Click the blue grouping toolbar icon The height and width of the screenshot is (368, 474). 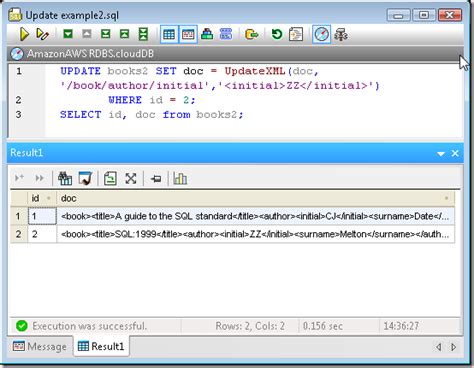[x=226, y=34]
